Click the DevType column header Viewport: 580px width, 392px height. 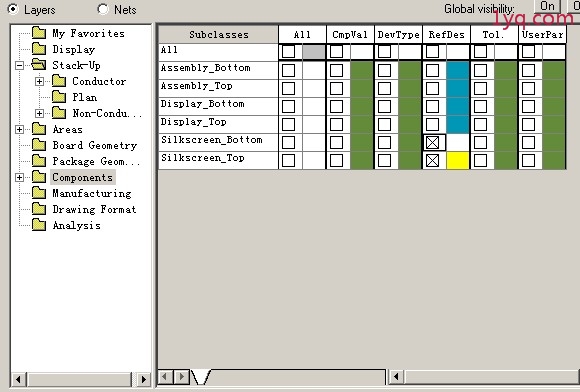click(x=398, y=35)
